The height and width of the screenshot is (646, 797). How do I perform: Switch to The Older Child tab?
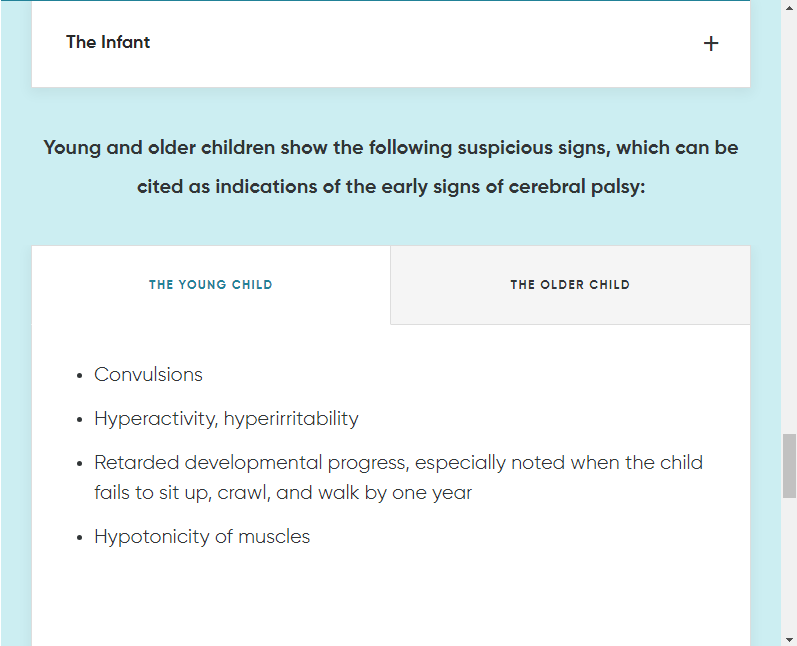point(570,285)
